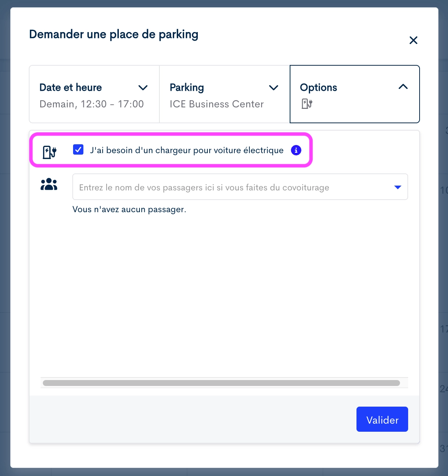This screenshot has width=448, height=476.
Task: Click the Vous n'avez aucun passager text
Action: pyautogui.click(x=129, y=209)
